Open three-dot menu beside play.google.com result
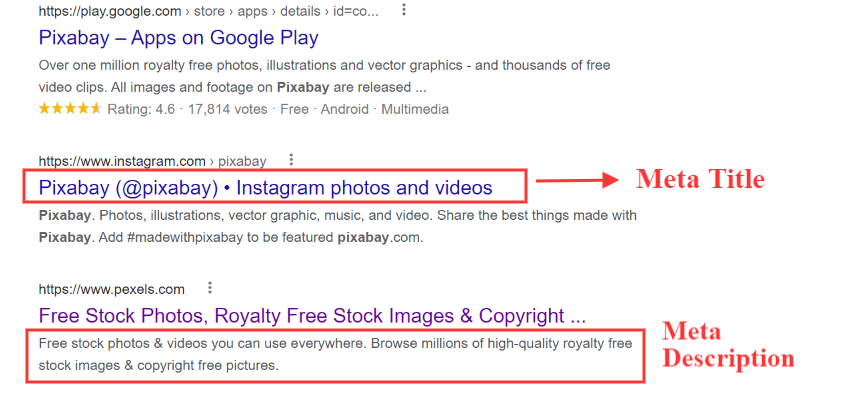Screen dimensions: 844x395 coord(404,10)
